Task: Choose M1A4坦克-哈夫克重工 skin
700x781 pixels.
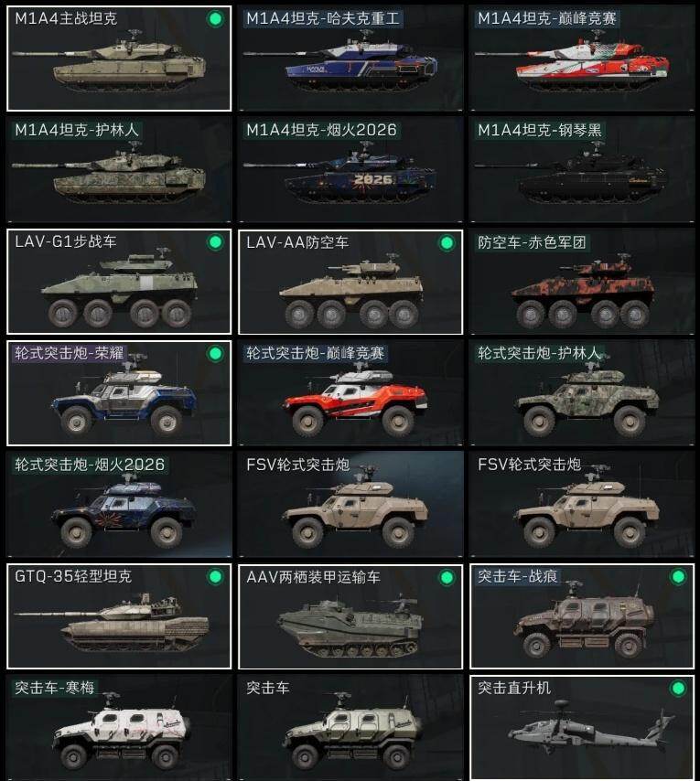Action: [350, 59]
